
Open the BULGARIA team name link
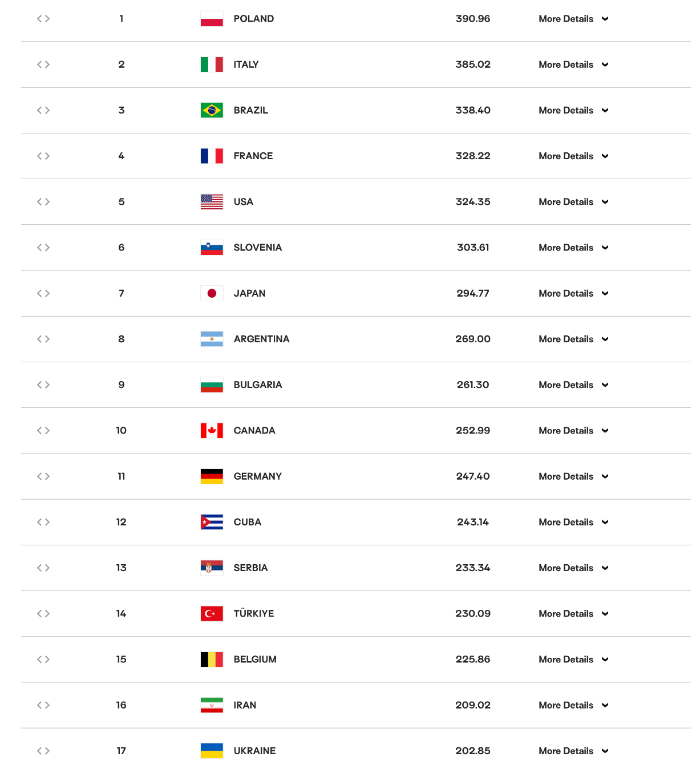click(258, 385)
